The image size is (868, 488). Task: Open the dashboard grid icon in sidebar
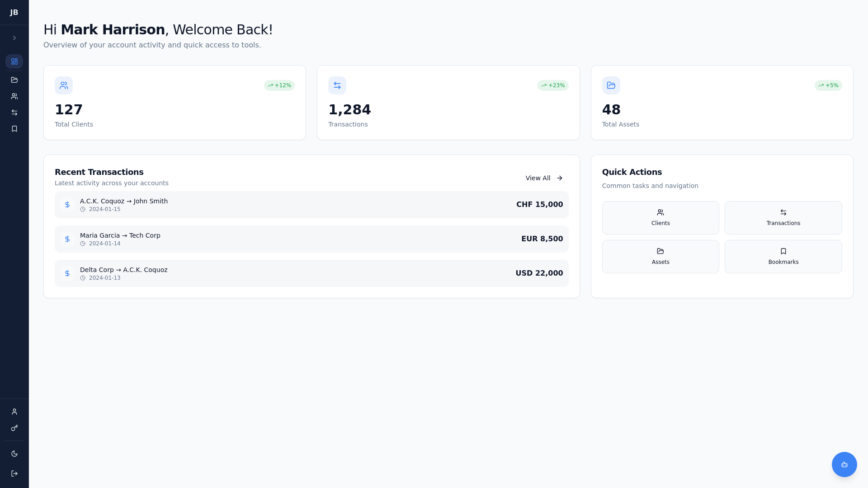pyautogui.click(x=14, y=61)
